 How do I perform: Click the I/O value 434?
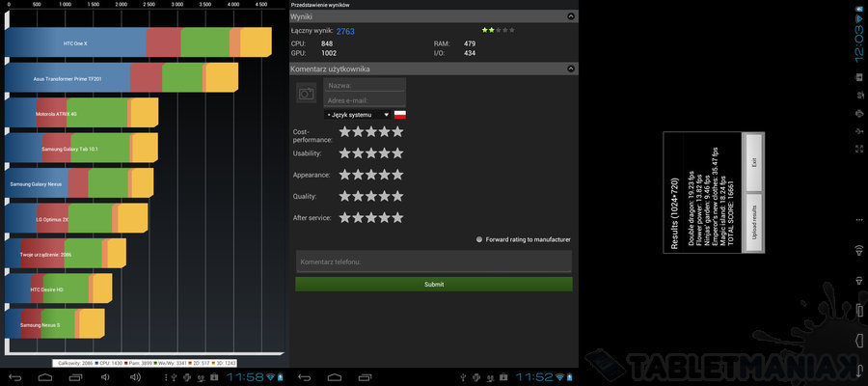click(470, 53)
